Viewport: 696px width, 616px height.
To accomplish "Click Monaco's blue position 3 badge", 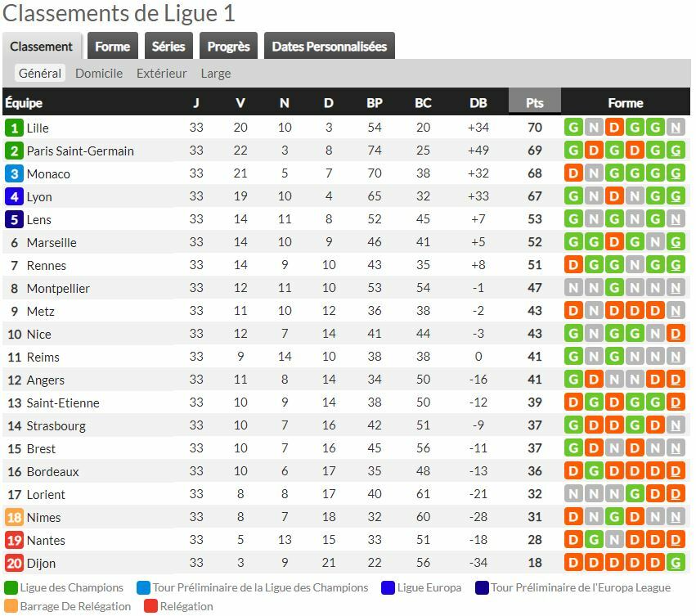I will [14, 173].
